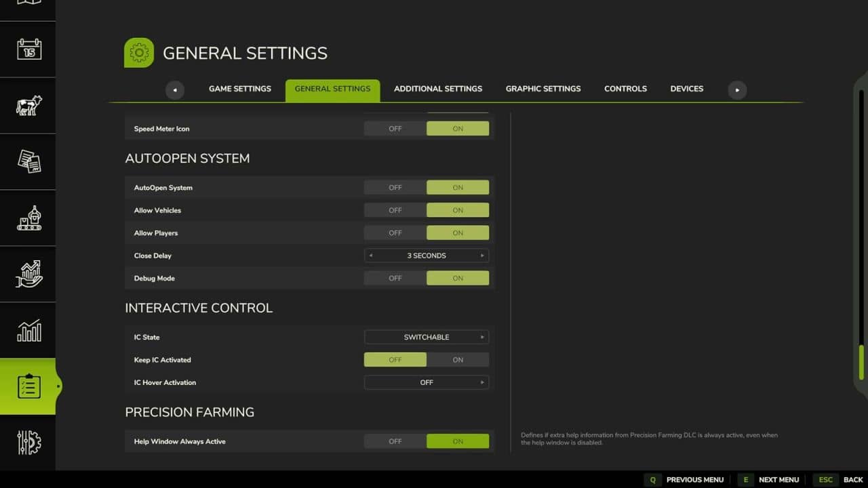Switch to the Graphic Settings tab
Screen dimensions: 868x488
click(x=542, y=89)
